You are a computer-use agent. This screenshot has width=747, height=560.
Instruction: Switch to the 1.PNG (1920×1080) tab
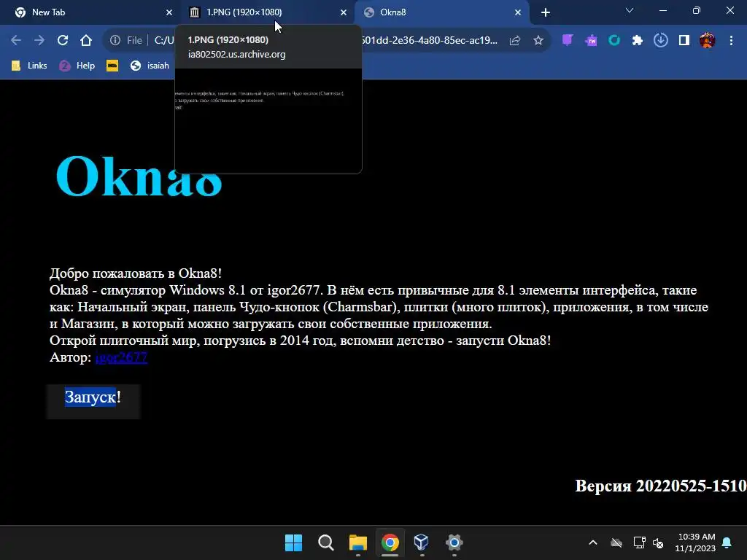(267, 12)
